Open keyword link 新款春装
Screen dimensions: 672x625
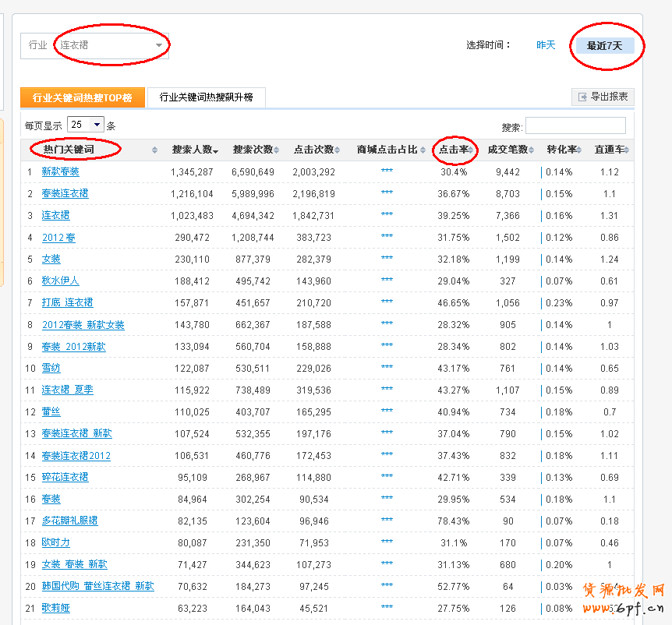60,172
